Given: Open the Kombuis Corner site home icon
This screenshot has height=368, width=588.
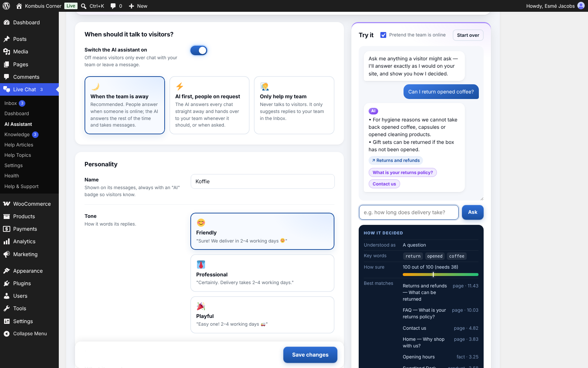Looking at the screenshot, I should 19,6.
